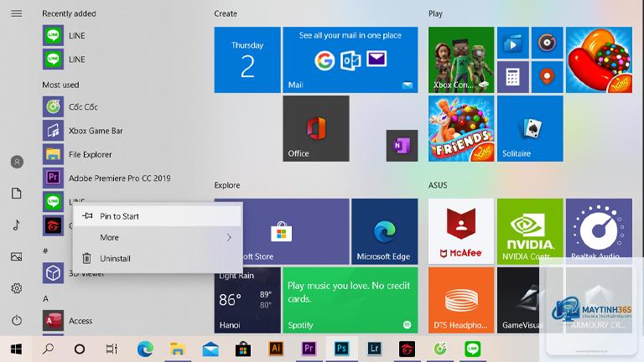Open the Thursday 2 calendar tile

pyautogui.click(x=247, y=60)
